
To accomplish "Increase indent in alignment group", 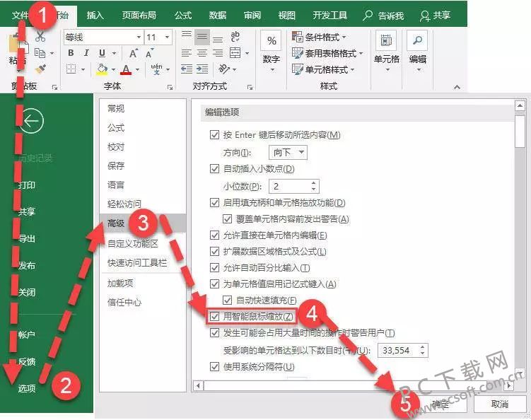I will click(x=202, y=69).
